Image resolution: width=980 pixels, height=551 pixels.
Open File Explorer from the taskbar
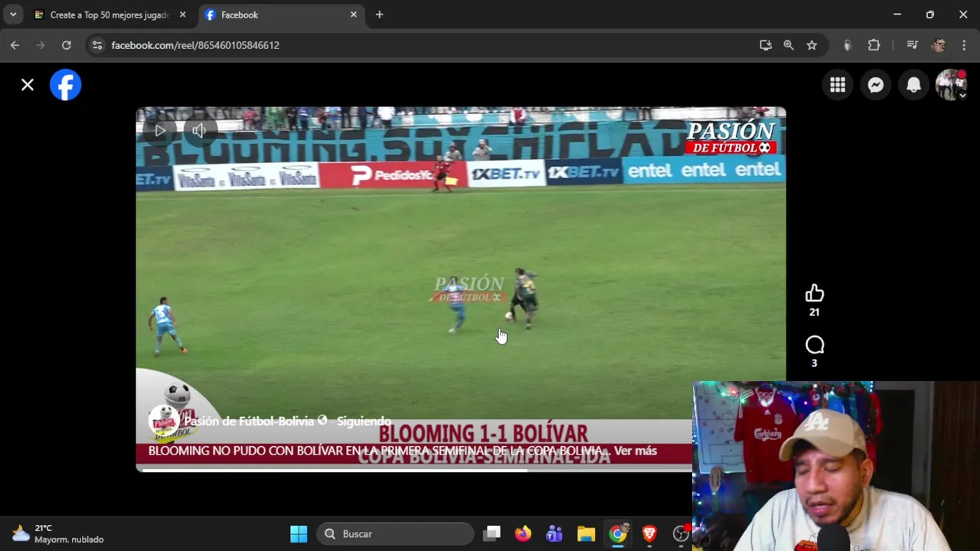click(586, 534)
